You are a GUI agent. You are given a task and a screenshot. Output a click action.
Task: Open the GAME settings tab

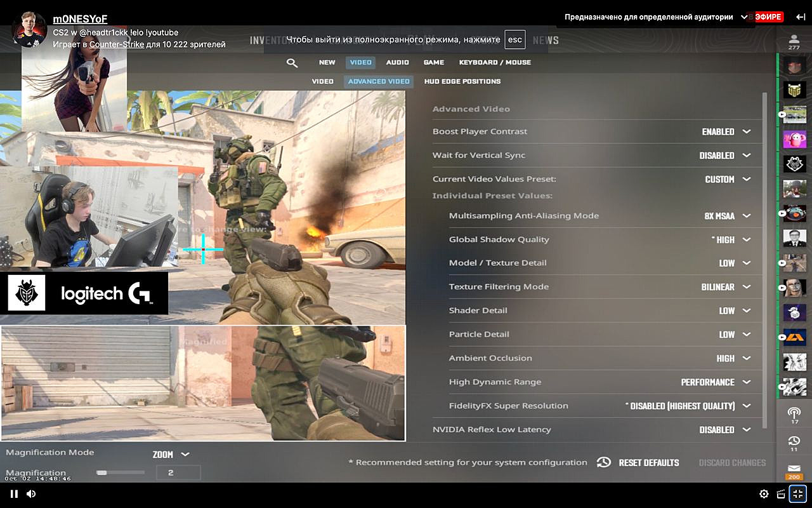point(434,63)
